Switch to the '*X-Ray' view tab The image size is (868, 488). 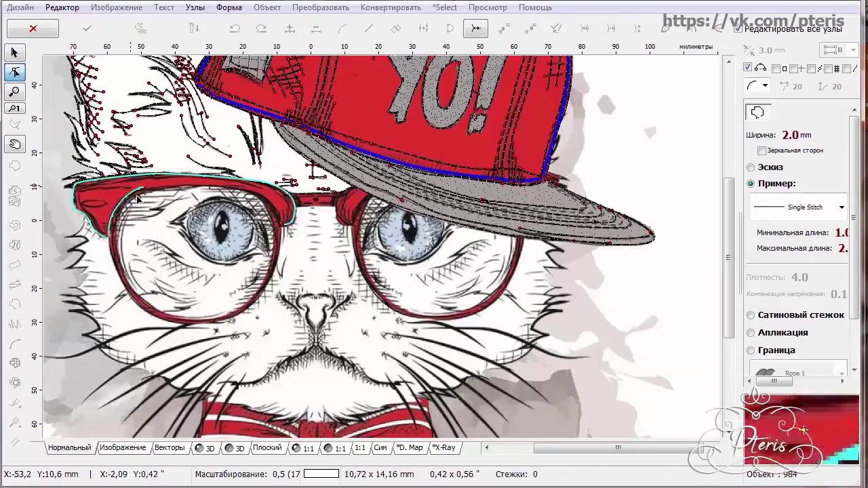tap(444, 448)
